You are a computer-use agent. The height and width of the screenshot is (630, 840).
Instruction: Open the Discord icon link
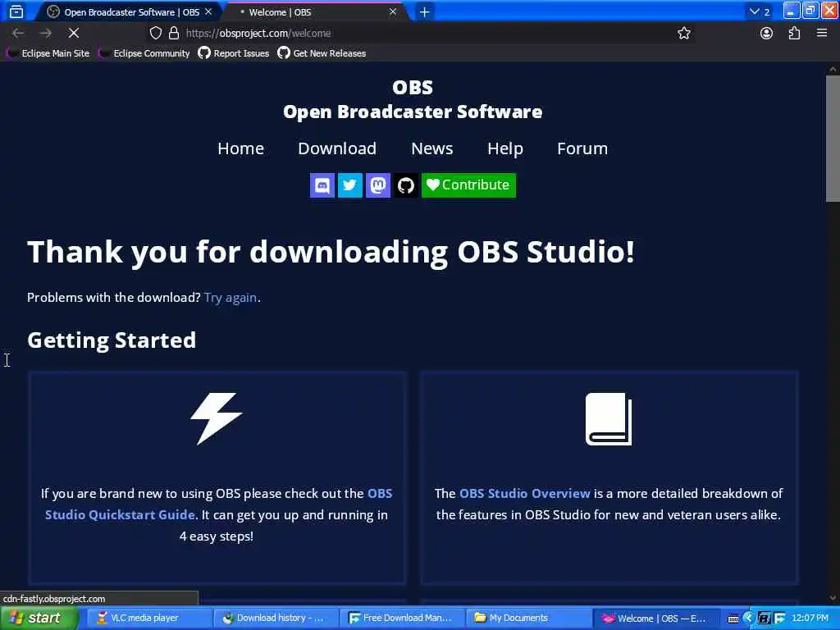[322, 185]
